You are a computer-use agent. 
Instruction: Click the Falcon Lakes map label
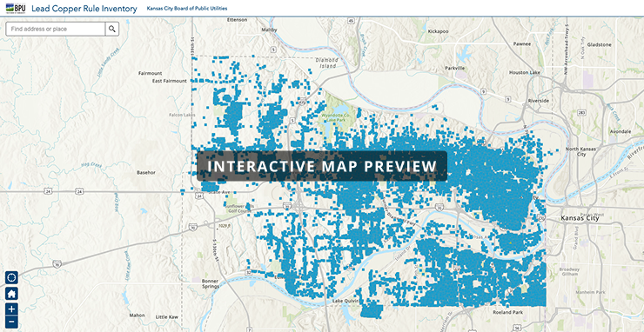(x=183, y=115)
